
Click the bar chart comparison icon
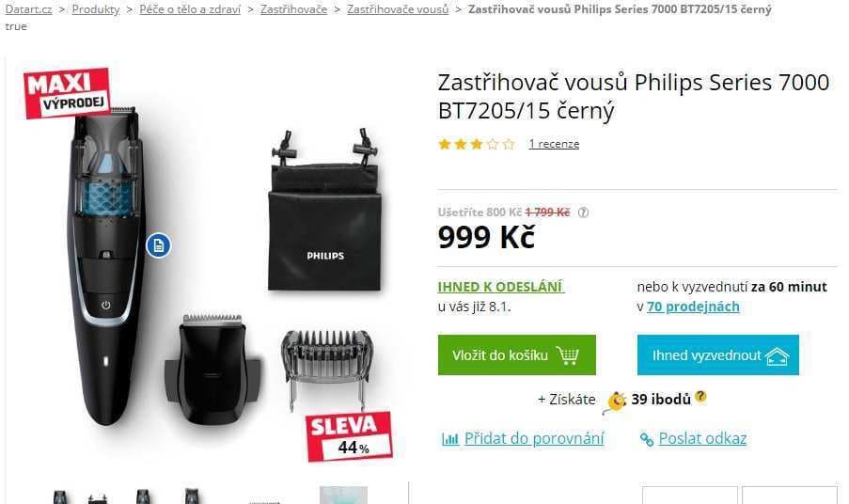(450, 438)
